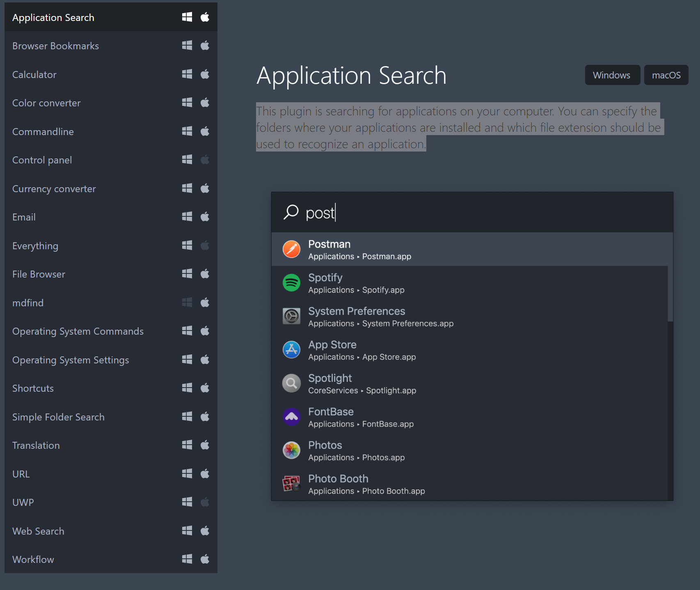Click dimmed Apple icon beside UWP
The image size is (700, 590).
coord(205,502)
